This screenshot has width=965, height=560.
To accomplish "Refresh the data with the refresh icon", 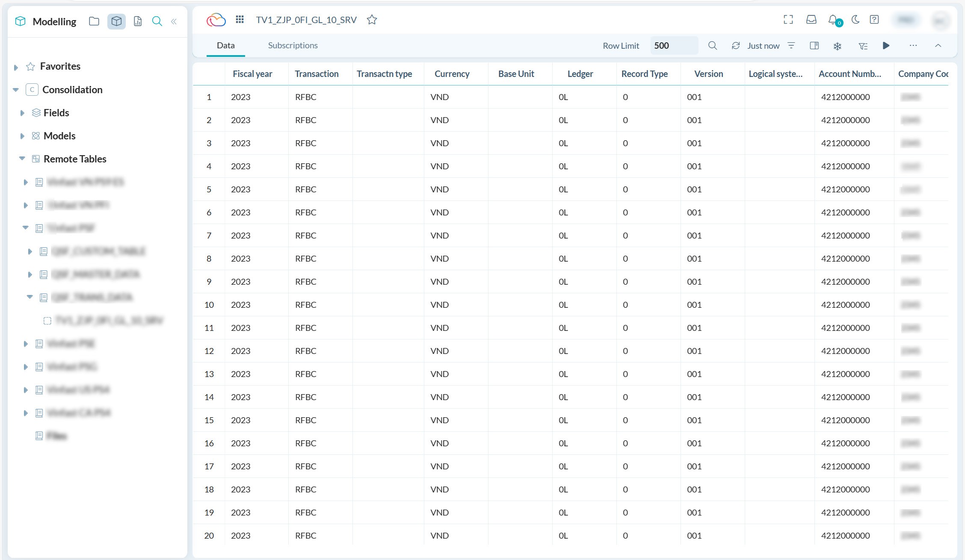I will coord(736,45).
